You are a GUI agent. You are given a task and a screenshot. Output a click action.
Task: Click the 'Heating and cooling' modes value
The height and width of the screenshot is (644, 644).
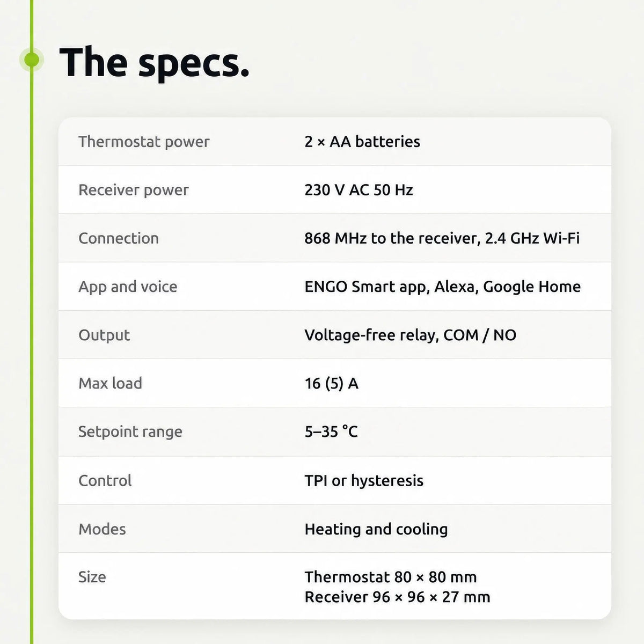tap(376, 529)
